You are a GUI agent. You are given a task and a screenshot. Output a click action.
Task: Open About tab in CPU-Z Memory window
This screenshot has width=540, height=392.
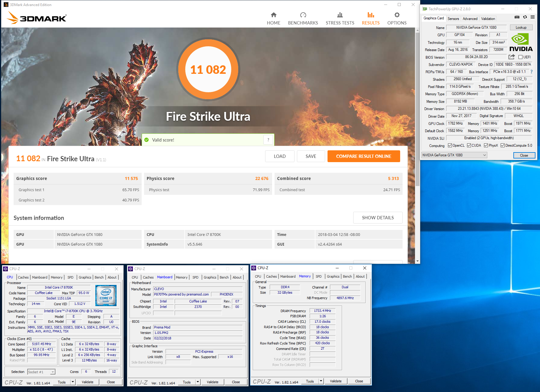coord(360,276)
